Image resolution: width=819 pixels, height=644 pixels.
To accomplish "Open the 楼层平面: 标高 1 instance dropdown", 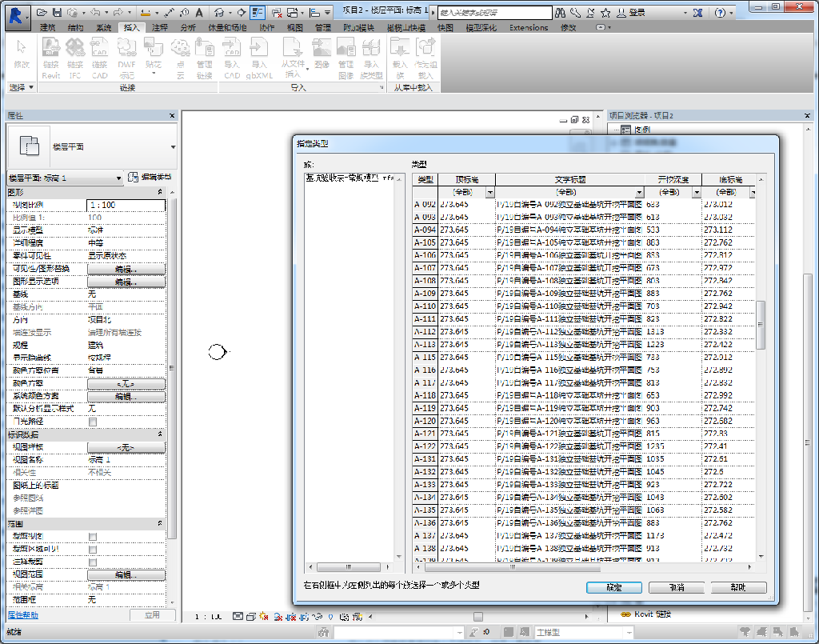I will coord(118,178).
